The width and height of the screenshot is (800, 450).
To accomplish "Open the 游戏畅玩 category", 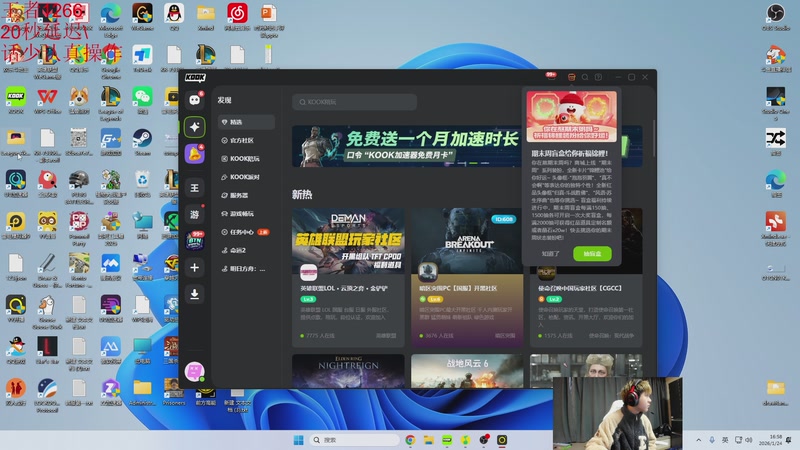I will click(246, 214).
